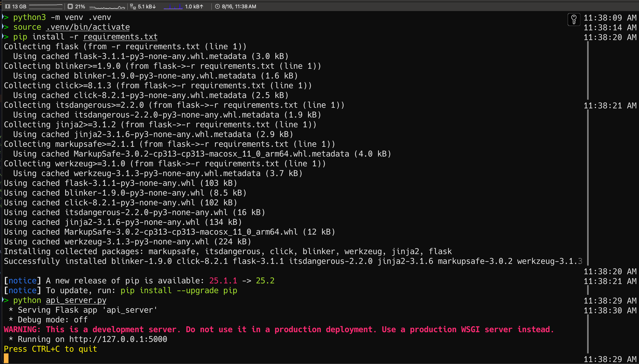
Task: Click the 'Collecting markupsafe>=2.1.1' line
Action: point(170,144)
